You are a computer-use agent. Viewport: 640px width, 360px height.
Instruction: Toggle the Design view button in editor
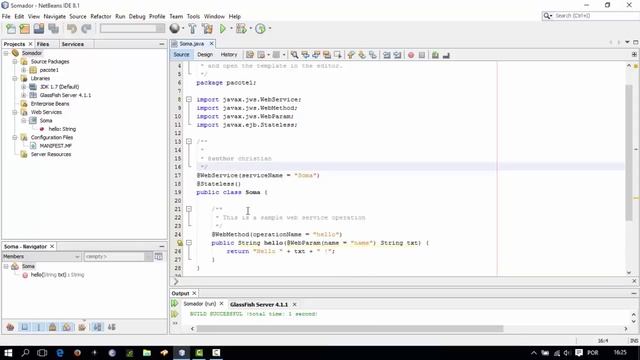(x=205, y=55)
